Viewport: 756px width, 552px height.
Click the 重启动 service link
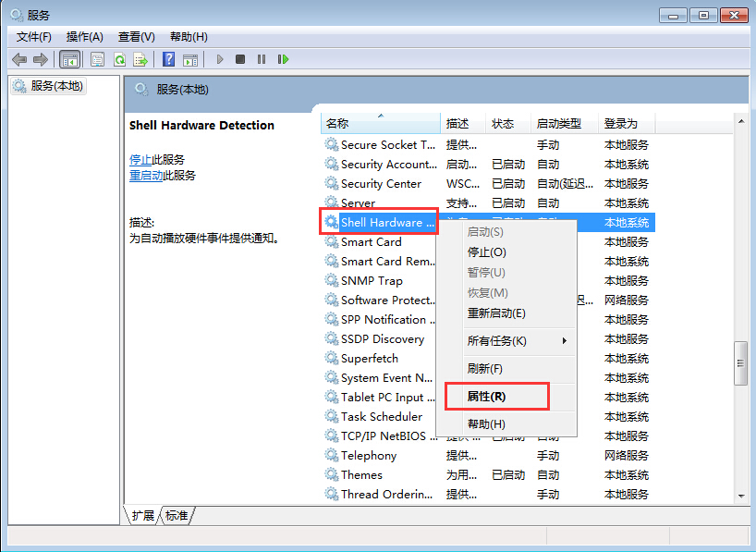pos(146,176)
